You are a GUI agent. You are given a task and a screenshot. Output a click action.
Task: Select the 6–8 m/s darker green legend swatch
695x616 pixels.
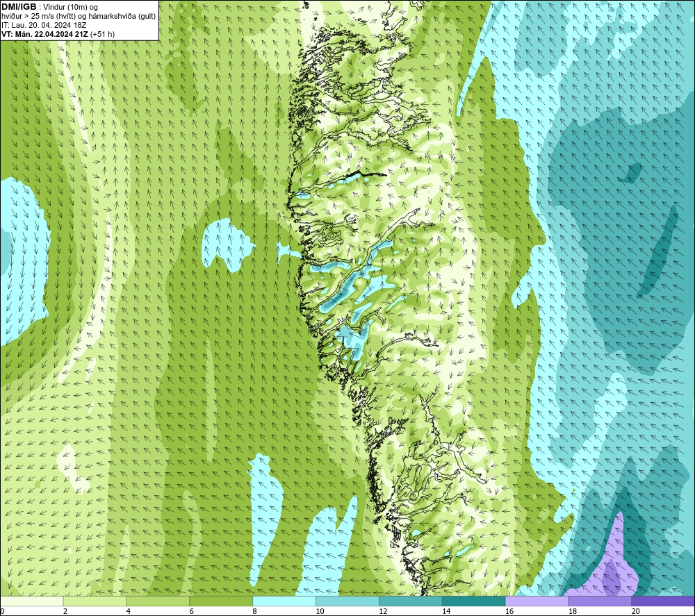tap(221, 601)
